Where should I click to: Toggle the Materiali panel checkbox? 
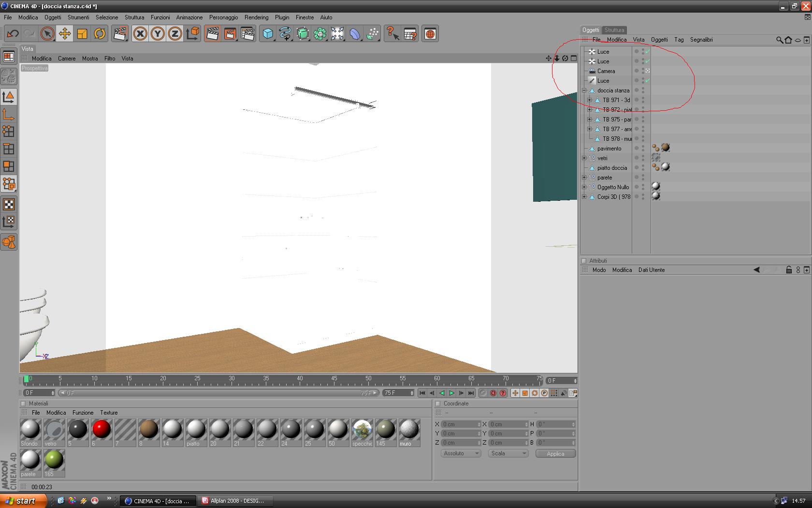pos(23,403)
